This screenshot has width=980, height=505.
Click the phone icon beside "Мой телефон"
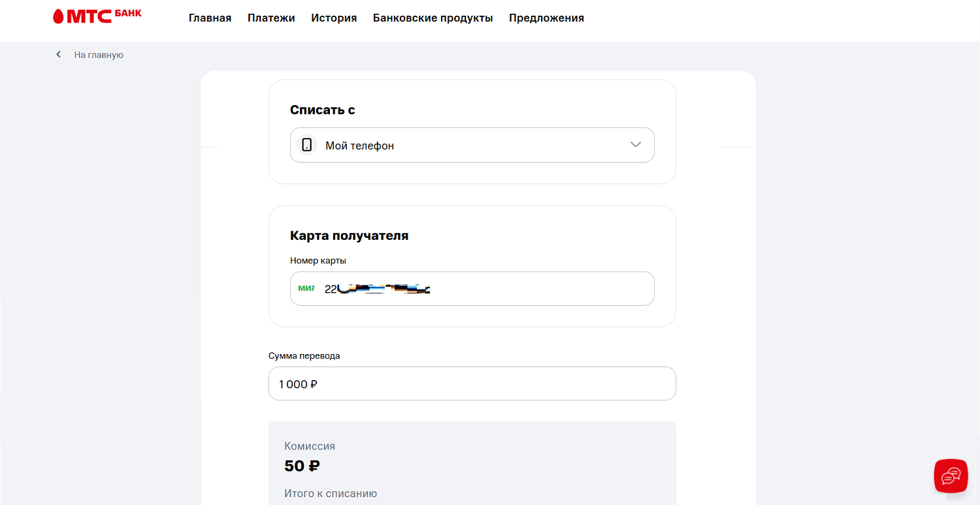click(x=307, y=145)
